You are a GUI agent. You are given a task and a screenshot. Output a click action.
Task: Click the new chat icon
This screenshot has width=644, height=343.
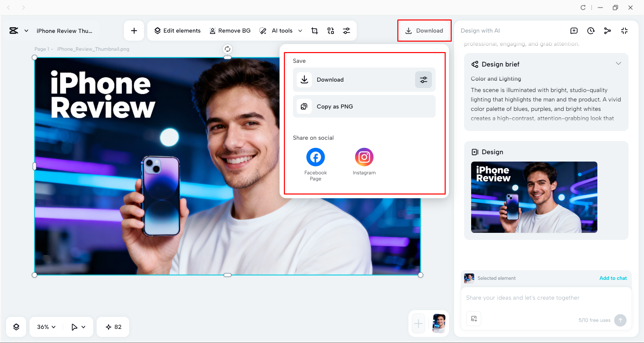point(574,31)
